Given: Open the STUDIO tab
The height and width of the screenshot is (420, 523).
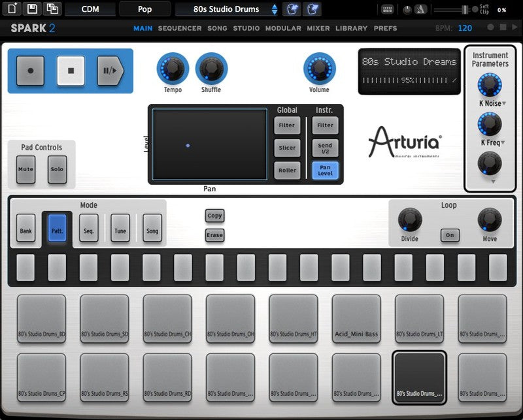Looking at the screenshot, I should (246, 28).
